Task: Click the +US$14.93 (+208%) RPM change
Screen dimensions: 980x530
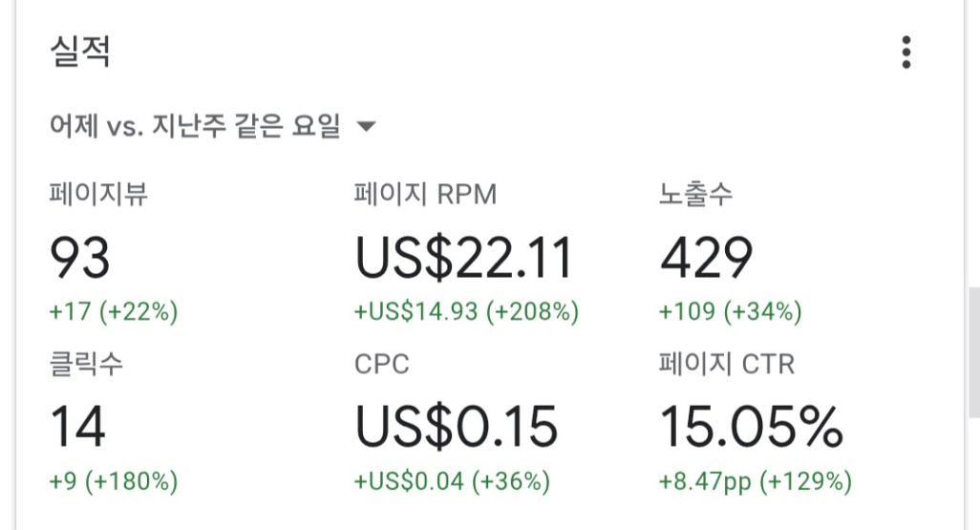Action: (466, 311)
